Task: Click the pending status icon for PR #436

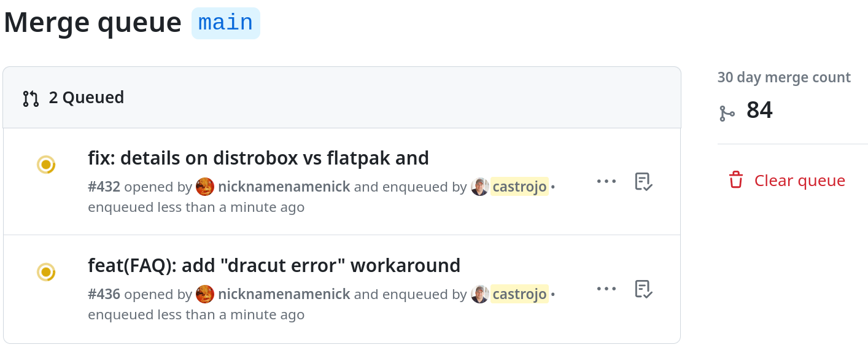Action: click(46, 272)
